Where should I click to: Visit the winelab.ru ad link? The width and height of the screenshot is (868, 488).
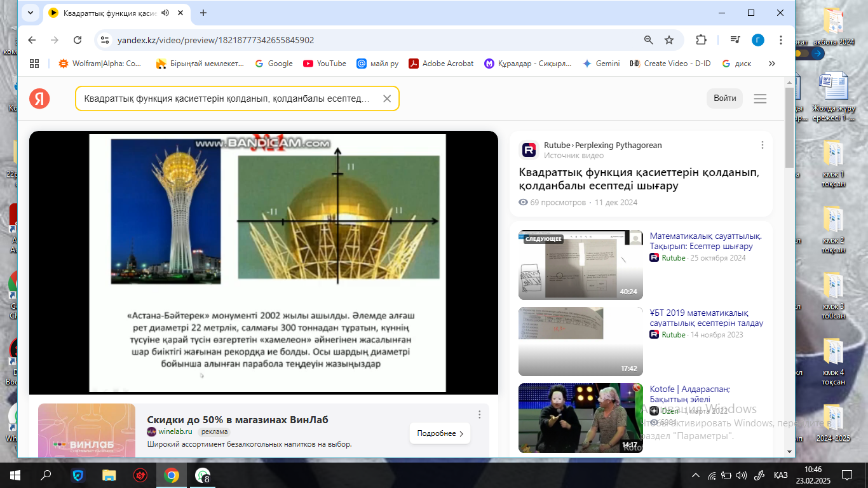[176, 431]
